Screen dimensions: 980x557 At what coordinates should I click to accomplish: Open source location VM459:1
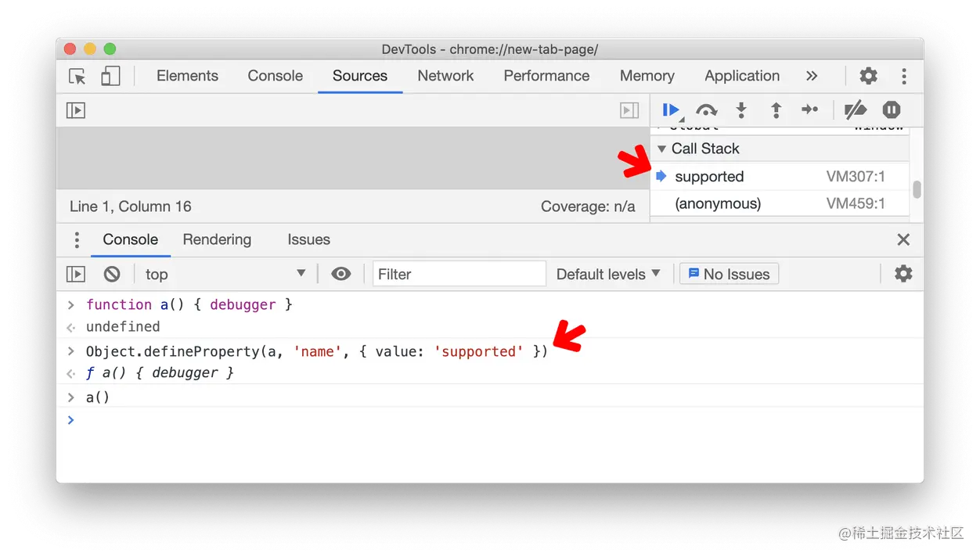click(856, 204)
